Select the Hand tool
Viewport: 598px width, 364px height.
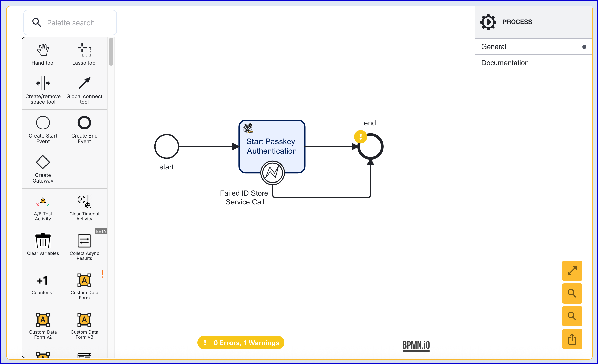tap(43, 54)
